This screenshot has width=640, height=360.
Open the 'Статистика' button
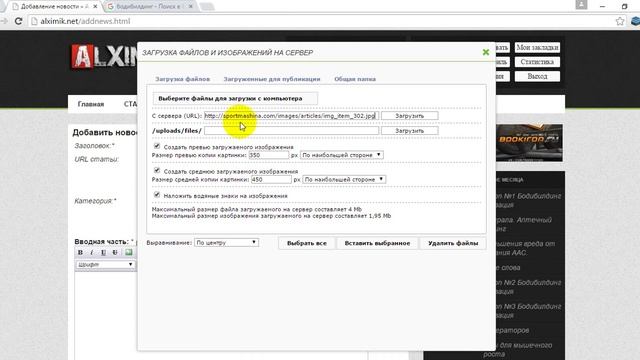point(537,62)
